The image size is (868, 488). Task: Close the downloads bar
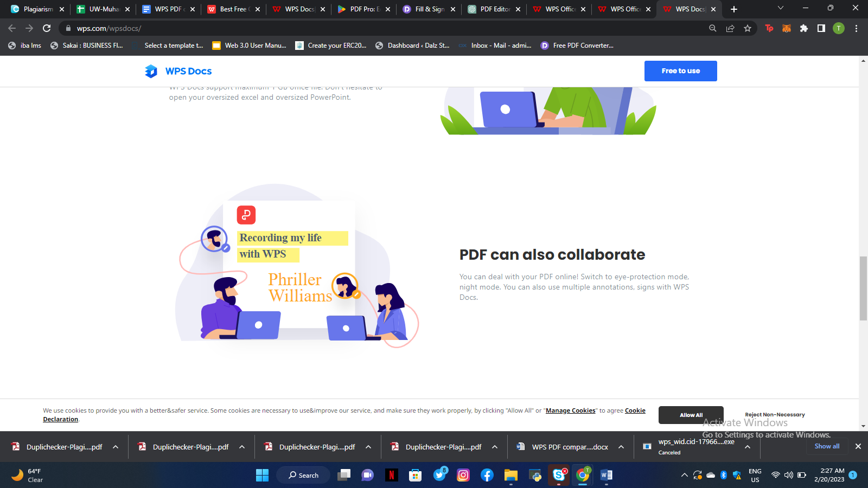858,446
